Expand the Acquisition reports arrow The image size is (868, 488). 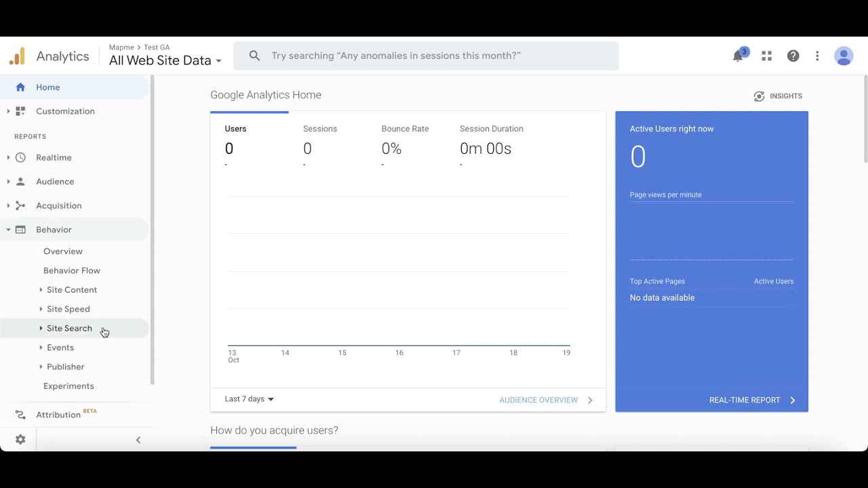click(8, 205)
